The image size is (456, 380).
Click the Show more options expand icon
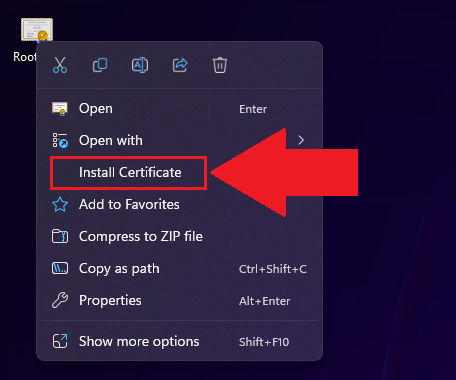(60, 341)
